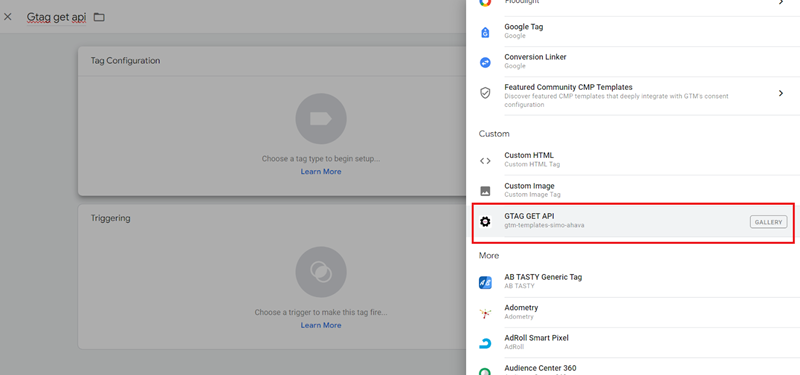Click the trigger placeholder icon in Triggering
The width and height of the screenshot is (800, 375).
(321, 272)
